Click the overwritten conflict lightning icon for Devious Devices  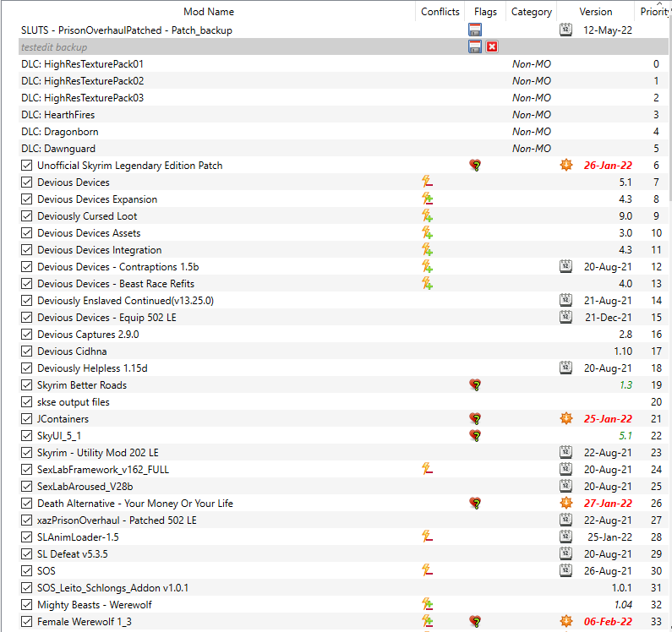pos(427,182)
